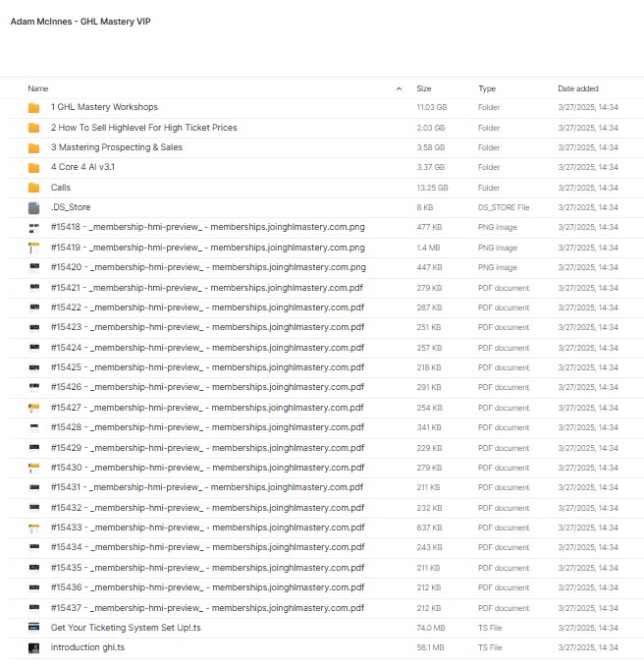Select the #15426 membership preview PDF name
Image resolution: width=644 pixels, height=668 pixels.
coord(208,387)
